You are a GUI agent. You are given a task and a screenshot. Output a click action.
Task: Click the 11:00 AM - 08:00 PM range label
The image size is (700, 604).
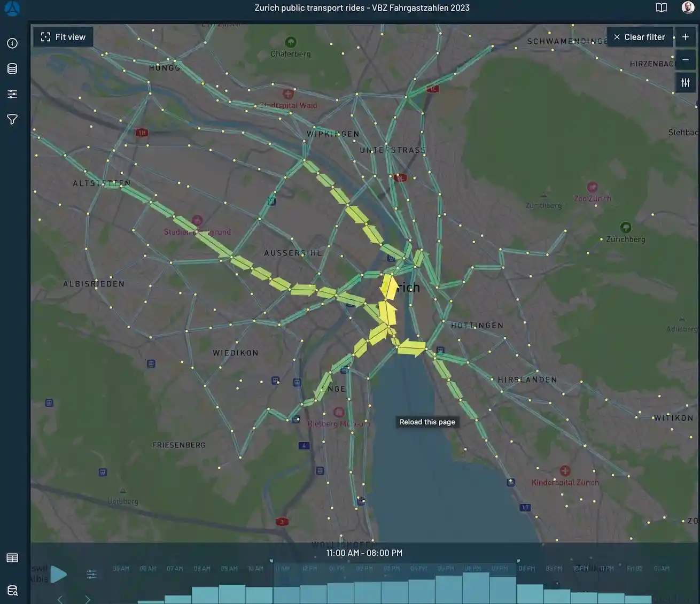[x=364, y=553]
